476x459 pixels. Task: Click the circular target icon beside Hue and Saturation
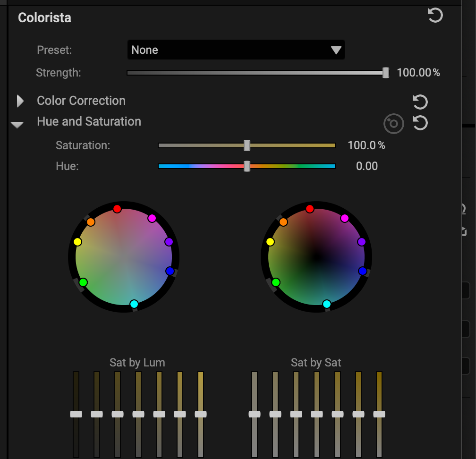393,124
